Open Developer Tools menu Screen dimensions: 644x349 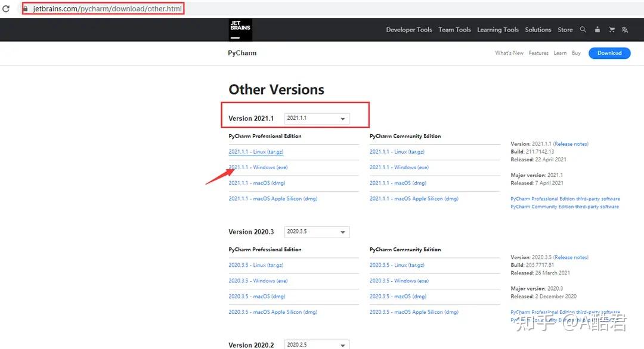[408, 30]
